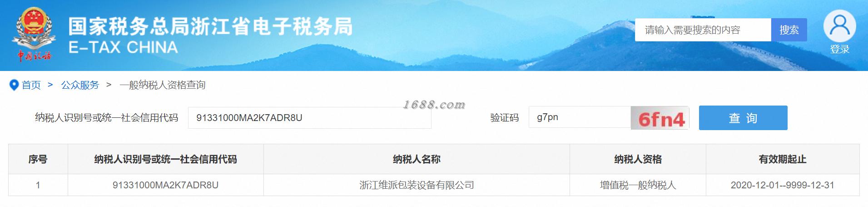This screenshot has width=868, height=207.
Task: Refresh the 6fn4 captcha image
Action: pos(660,118)
